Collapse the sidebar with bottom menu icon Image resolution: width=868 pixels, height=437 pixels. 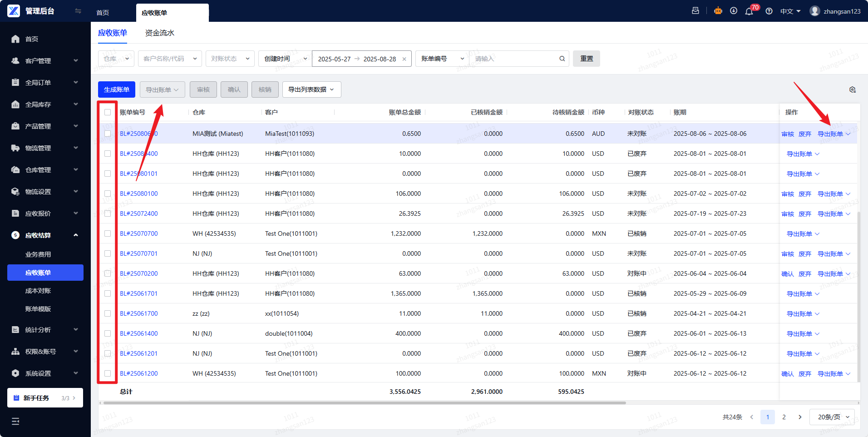15,421
